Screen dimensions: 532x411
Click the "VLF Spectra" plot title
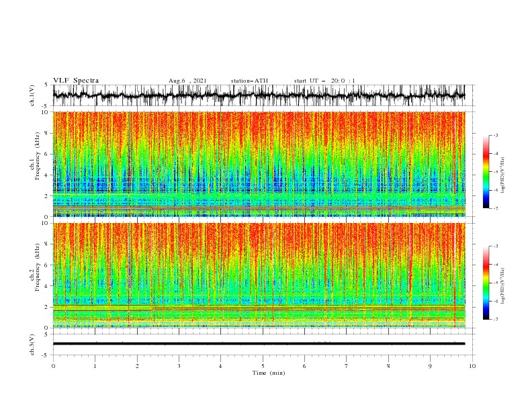[76, 81]
